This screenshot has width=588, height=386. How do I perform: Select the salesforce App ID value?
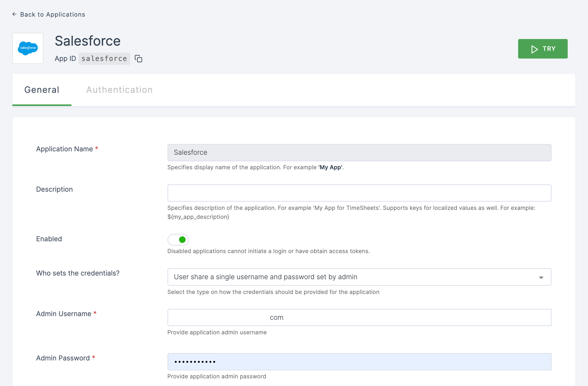[x=104, y=59]
